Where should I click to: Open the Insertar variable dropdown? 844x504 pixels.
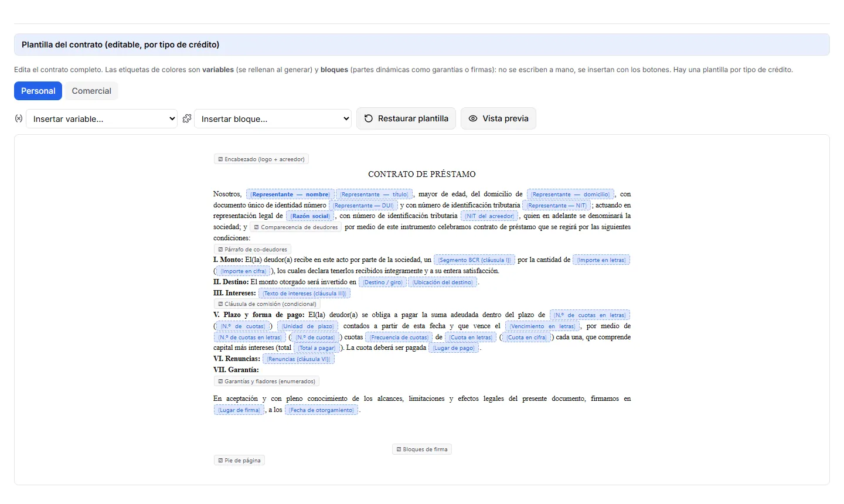pos(101,118)
